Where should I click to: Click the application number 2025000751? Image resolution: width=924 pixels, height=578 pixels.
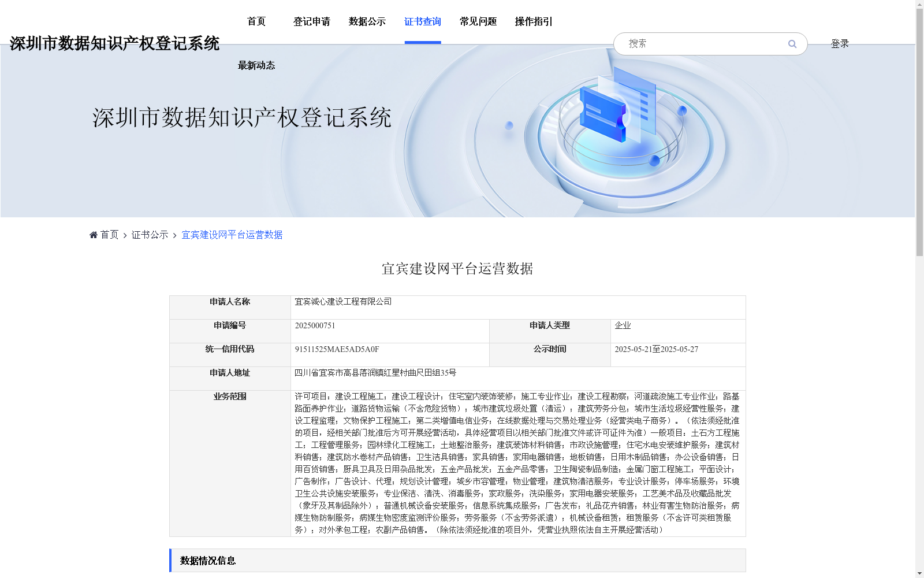(315, 325)
